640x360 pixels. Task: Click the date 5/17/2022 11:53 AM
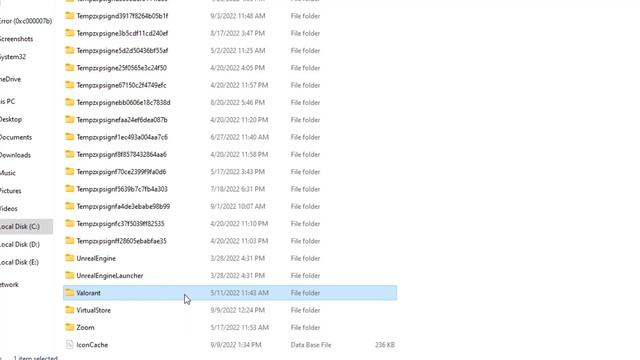(240, 327)
